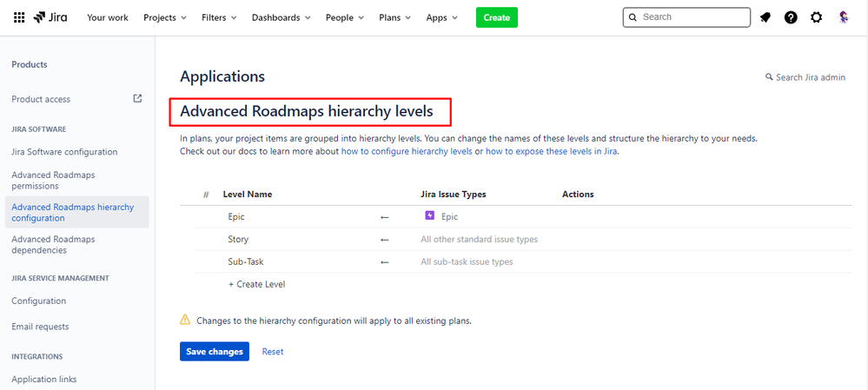
Task: Expand the Dashboards dropdown
Action: (x=282, y=17)
